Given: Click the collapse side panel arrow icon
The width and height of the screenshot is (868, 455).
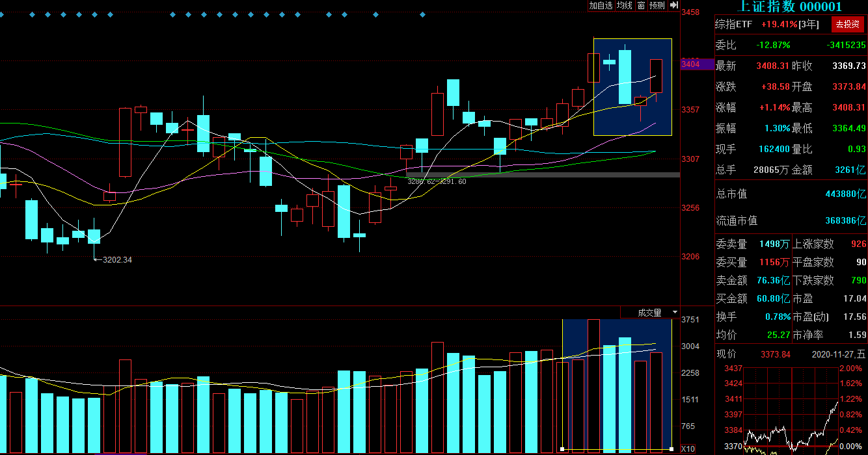Looking at the screenshot, I should 674,5.
